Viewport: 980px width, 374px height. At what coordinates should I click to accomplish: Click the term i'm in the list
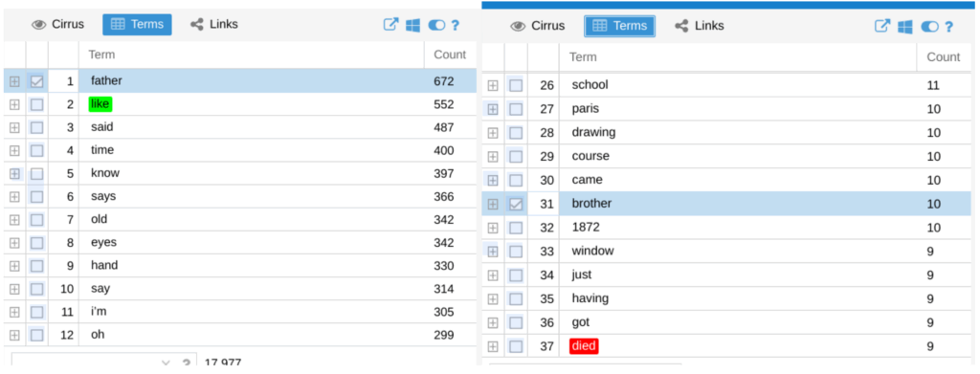pos(99,312)
